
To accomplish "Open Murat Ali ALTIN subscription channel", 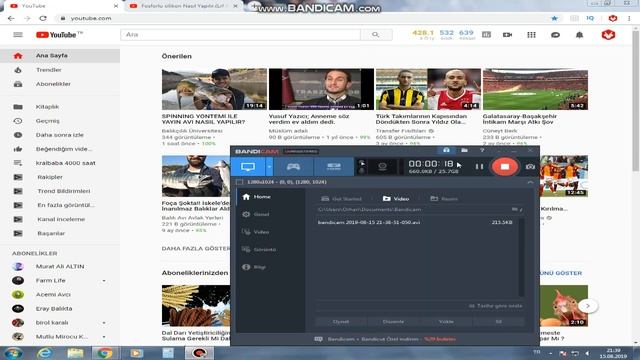I will 60,267.
